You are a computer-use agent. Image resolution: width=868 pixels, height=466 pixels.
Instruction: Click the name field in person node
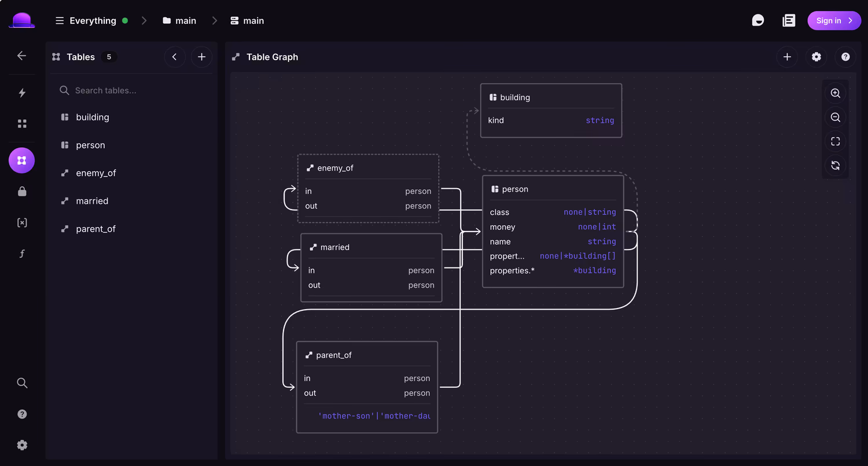[553, 241]
